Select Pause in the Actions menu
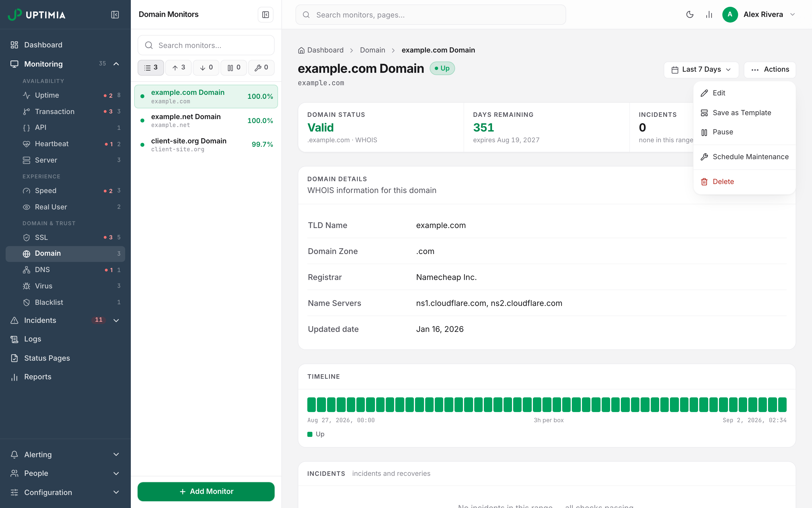812x508 pixels. pos(744,132)
